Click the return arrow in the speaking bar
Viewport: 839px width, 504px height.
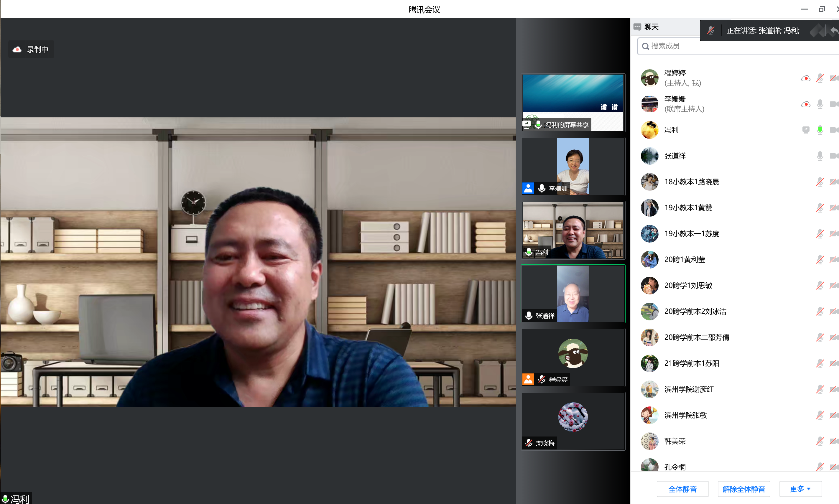(834, 31)
